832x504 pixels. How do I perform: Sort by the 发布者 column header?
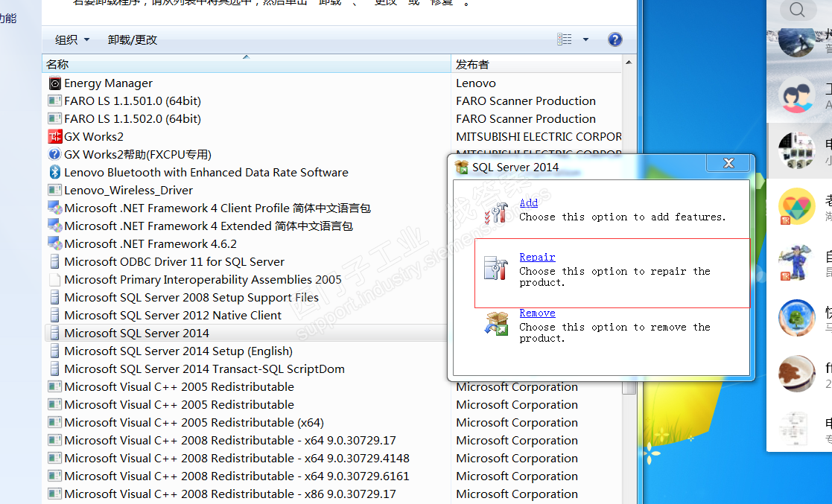click(536, 64)
